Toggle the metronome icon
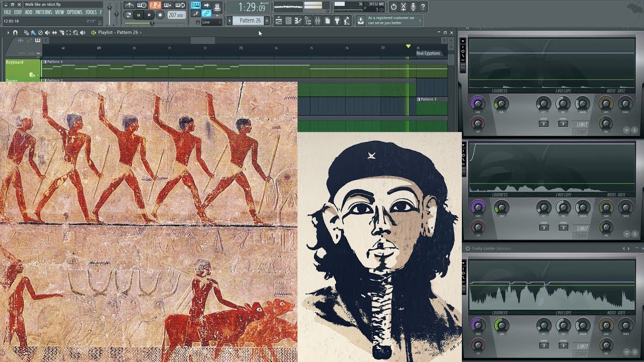This screenshot has height=362, width=644. [129, 5]
